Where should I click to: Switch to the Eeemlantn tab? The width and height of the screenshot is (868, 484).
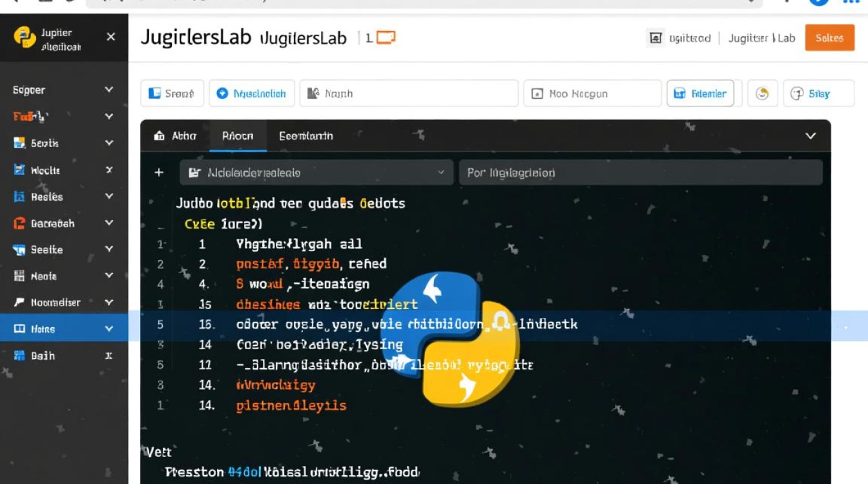click(x=305, y=136)
